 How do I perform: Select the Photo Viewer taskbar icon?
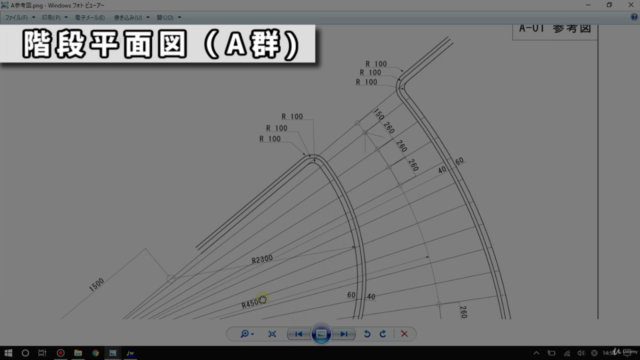tap(113, 353)
